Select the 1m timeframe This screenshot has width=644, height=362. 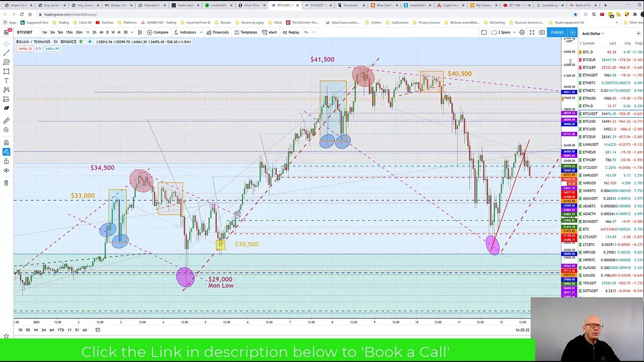pos(45,32)
